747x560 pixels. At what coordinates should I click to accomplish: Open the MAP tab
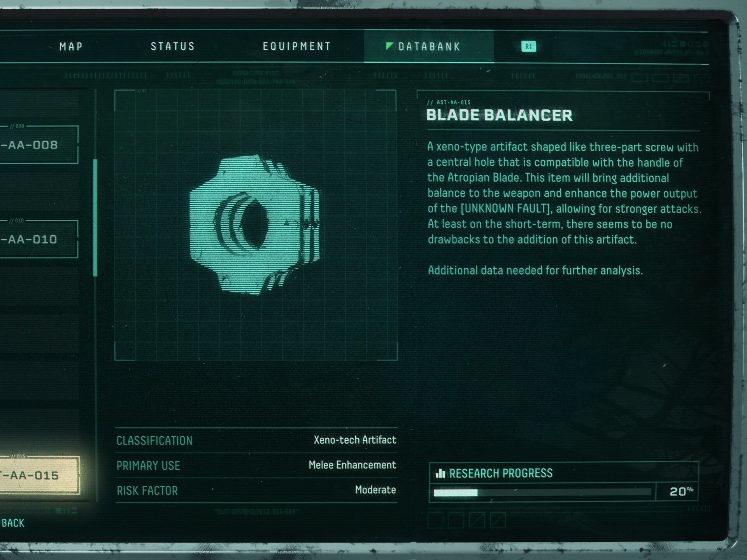[x=71, y=47]
